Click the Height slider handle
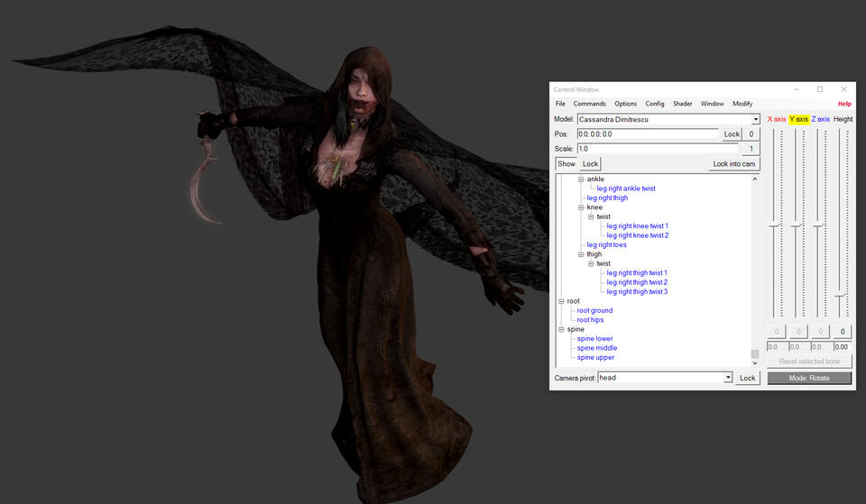This screenshot has width=866, height=504. pyautogui.click(x=841, y=295)
